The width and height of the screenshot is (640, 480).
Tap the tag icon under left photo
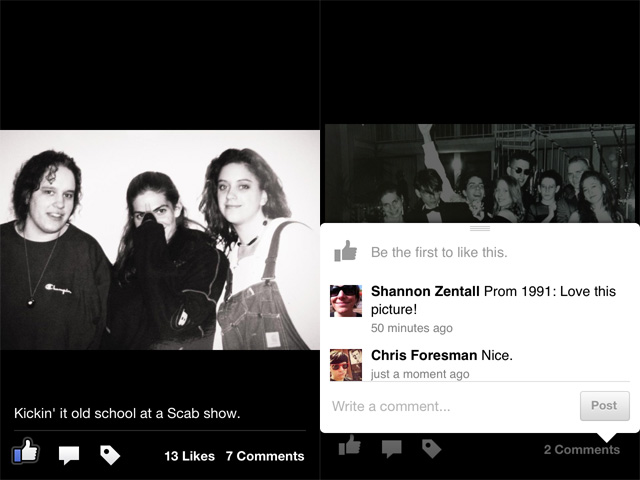[x=110, y=455]
